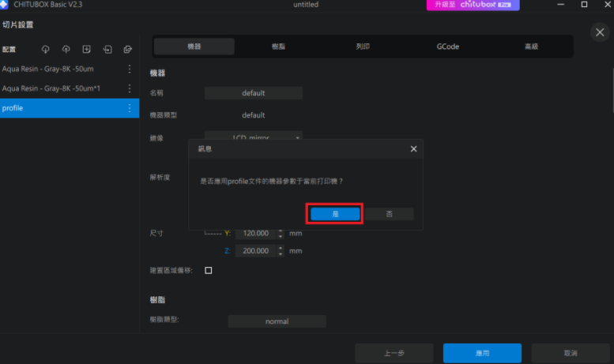This screenshot has height=364, width=614.
Task: Click the Z size 200.000 input field
Action: (x=253, y=251)
